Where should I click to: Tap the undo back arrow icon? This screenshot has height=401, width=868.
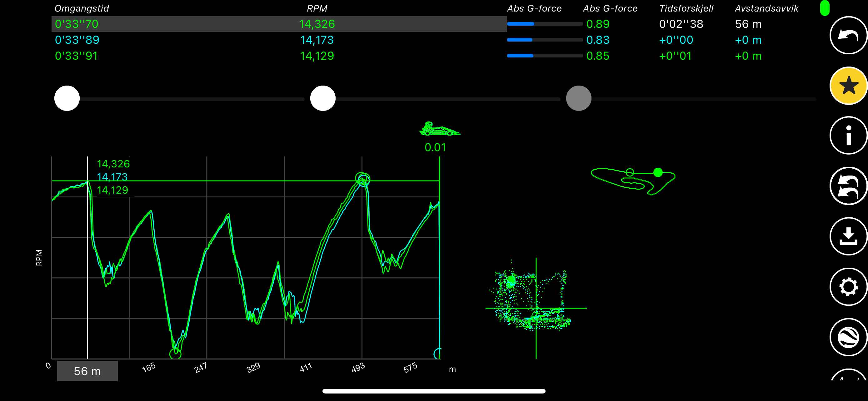point(848,35)
